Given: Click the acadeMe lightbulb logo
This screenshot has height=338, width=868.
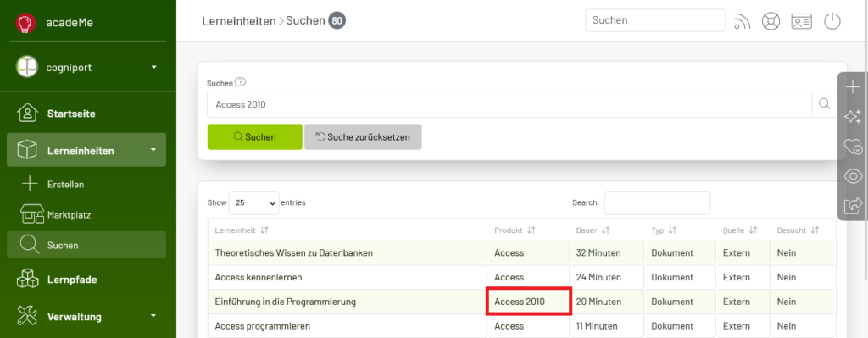Looking at the screenshot, I should [x=25, y=23].
